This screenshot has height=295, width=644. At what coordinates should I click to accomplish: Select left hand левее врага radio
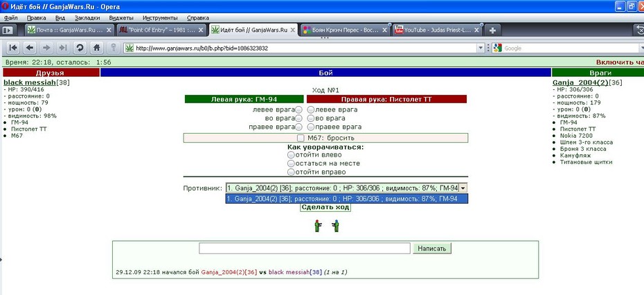(299, 109)
